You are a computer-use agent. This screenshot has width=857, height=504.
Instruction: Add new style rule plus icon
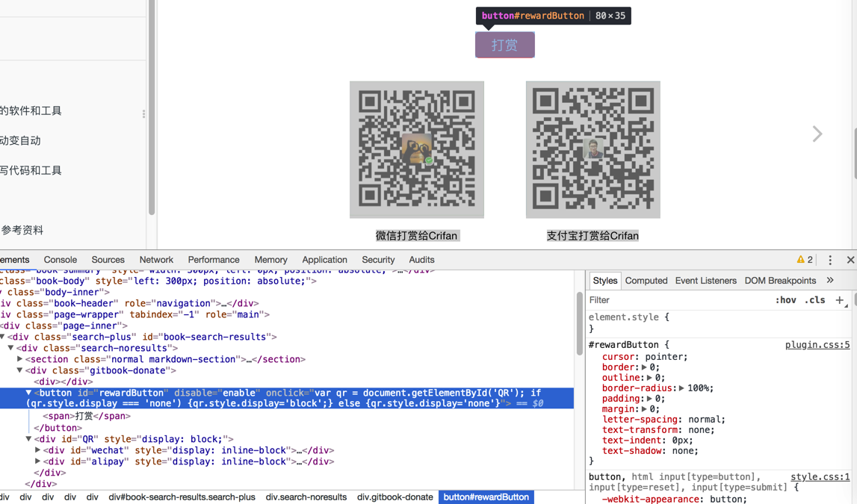click(x=840, y=300)
